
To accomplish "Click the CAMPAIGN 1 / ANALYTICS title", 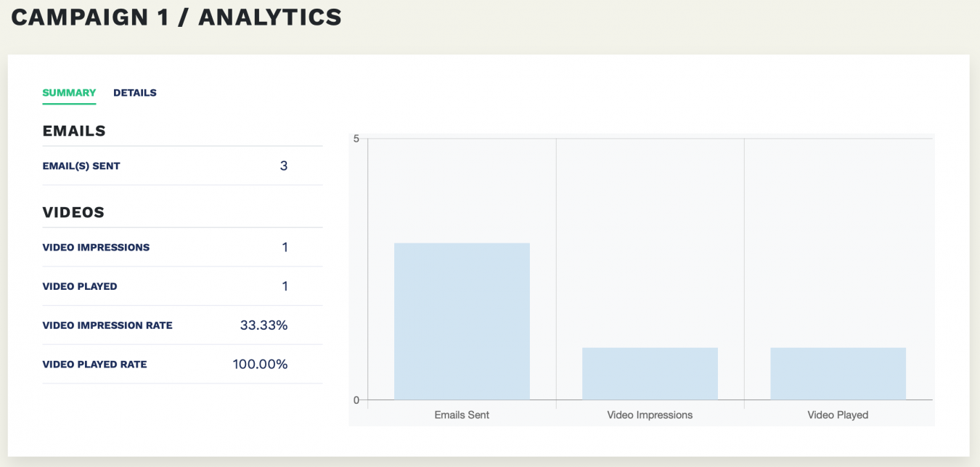I will pos(174,17).
